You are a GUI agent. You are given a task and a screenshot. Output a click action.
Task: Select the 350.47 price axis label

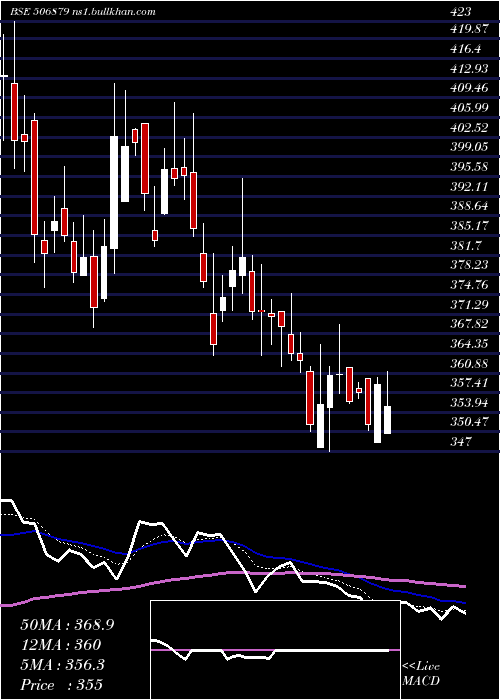click(469, 421)
